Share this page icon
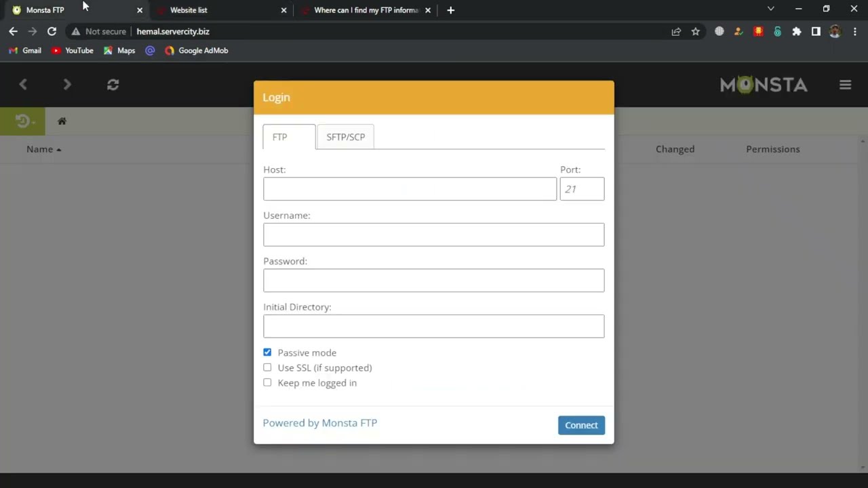868x488 pixels. [676, 31]
